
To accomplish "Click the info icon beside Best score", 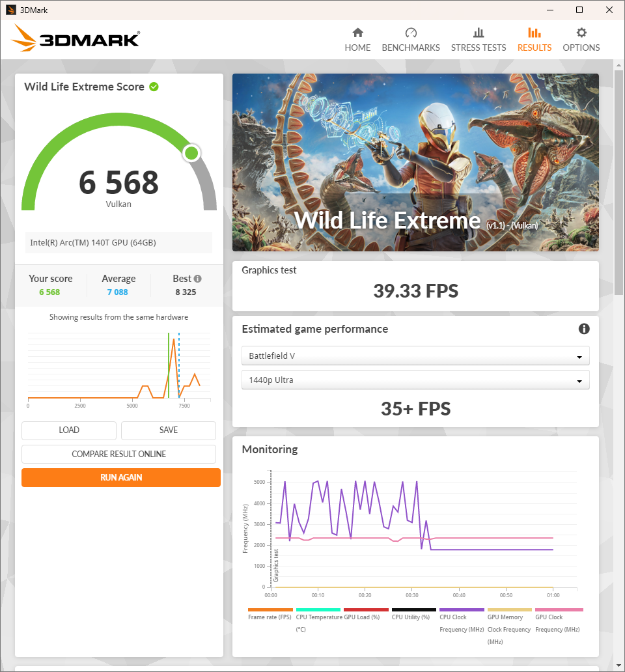I will point(197,279).
